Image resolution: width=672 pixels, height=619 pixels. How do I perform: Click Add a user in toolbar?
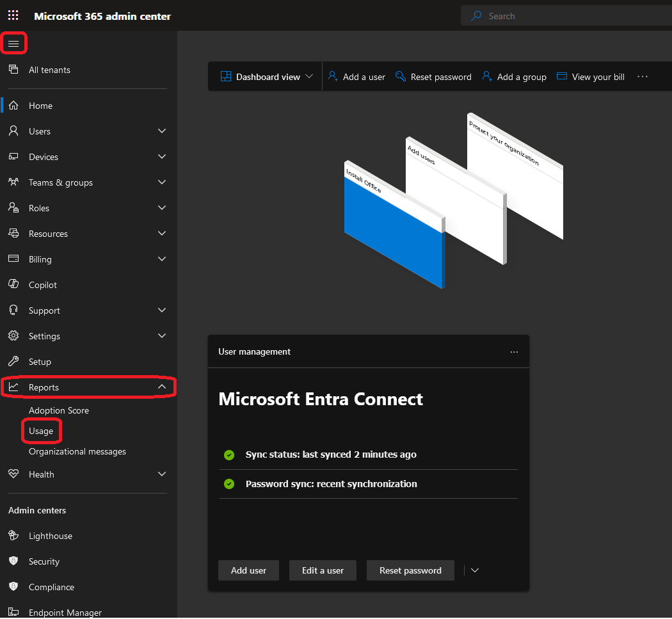(356, 77)
